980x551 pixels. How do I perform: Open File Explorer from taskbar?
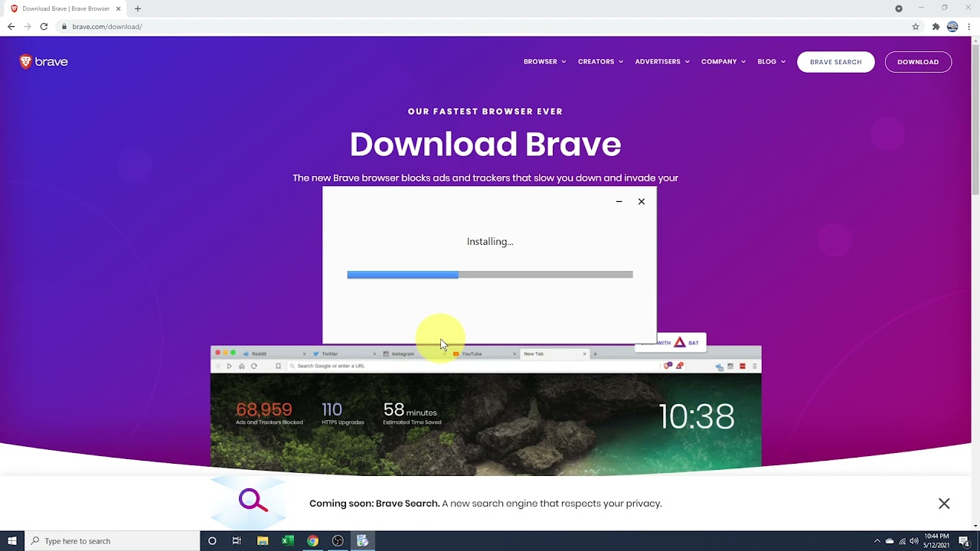pos(263,541)
